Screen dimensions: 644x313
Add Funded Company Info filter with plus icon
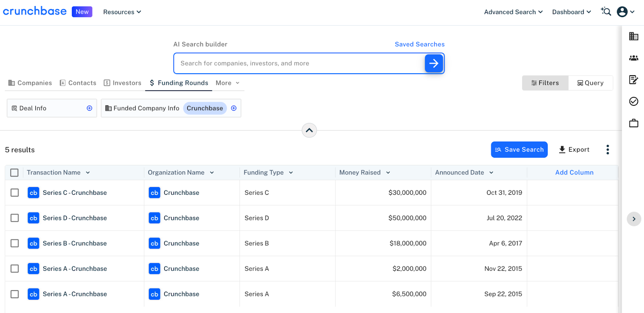click(x=234, y=108)
